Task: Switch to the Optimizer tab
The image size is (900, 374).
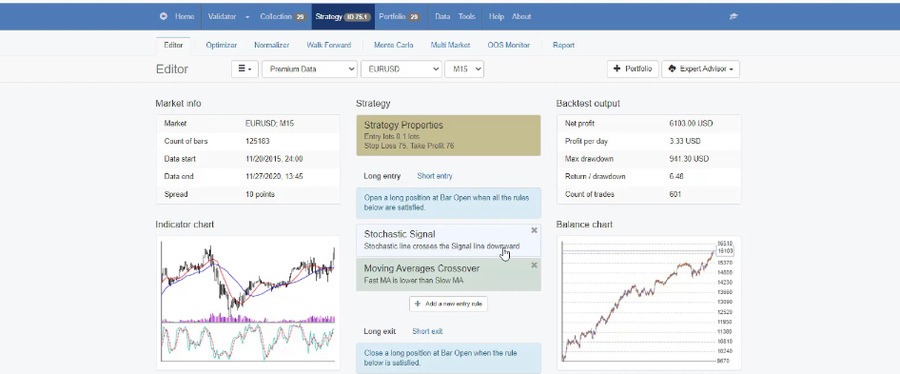Action: coord(222,45)
